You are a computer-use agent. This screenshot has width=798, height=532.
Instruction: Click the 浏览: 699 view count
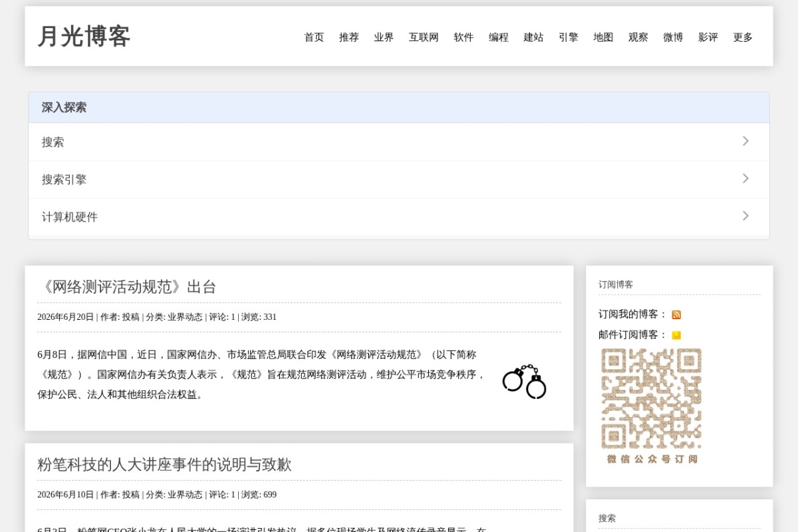tap(259, 495)
